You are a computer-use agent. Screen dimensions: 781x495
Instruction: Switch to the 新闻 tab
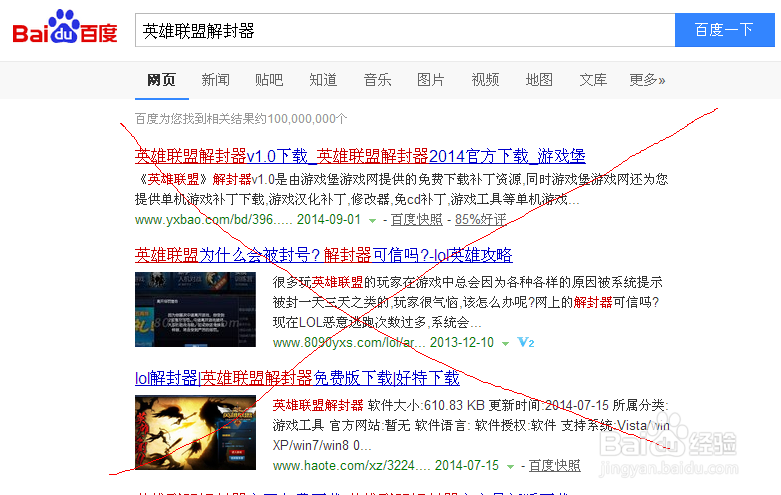(215, 80)
